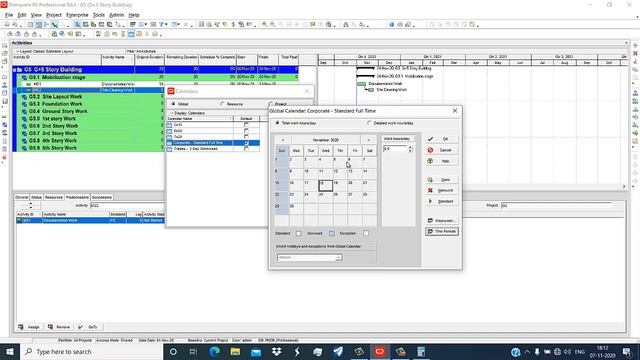Open the Layout: Classic Schedule Layout menu arrow
The width and height of the screenshot is (640, 360).
click(18, 51)
